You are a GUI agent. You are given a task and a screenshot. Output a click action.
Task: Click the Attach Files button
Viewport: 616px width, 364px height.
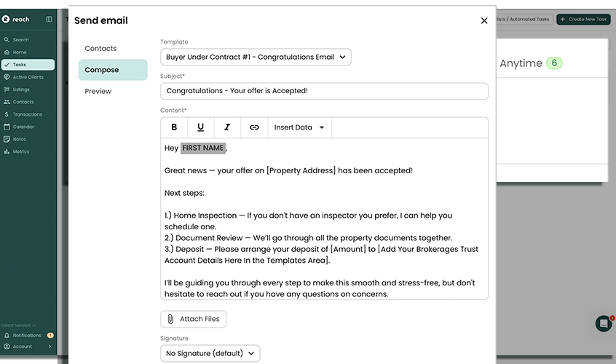point(193,319)
